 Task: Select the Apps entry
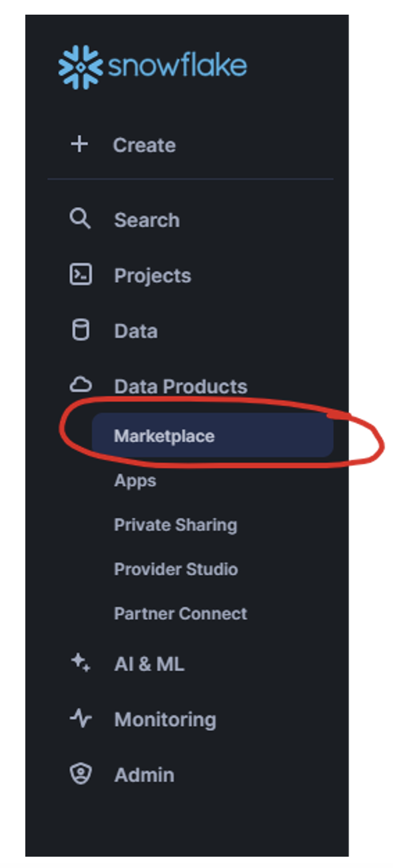tap(135, 481)
